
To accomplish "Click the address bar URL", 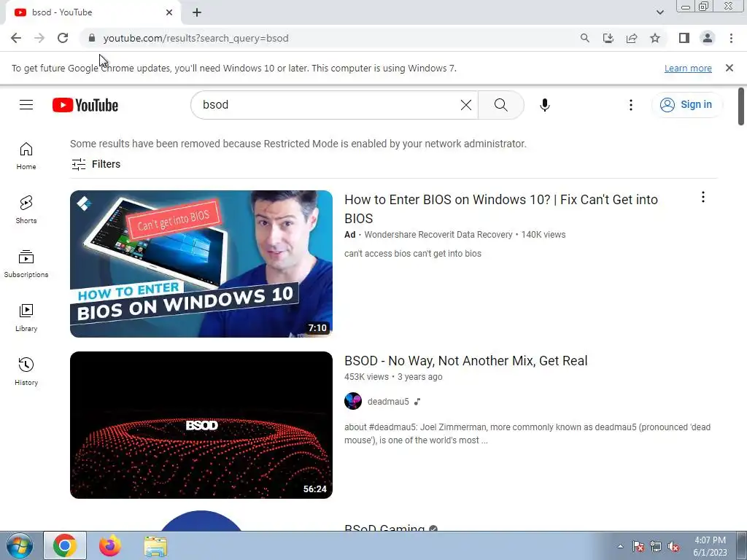I will coord(196,38).
